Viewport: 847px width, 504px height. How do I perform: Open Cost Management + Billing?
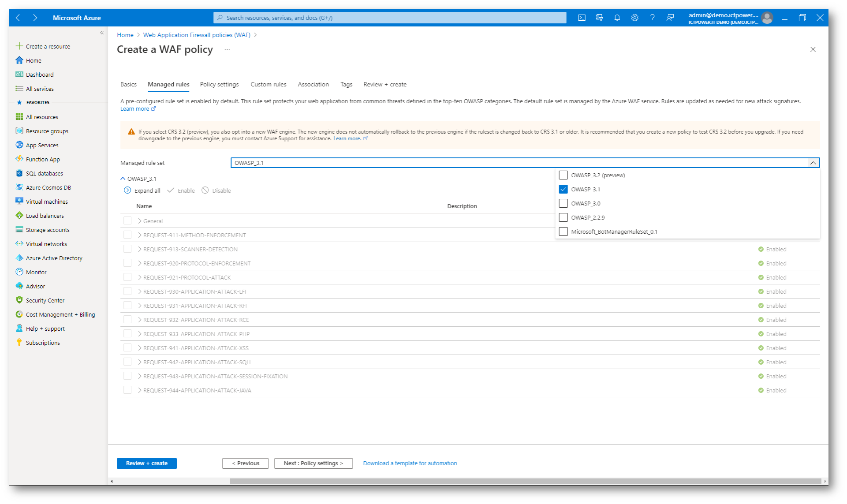[60, 314]
